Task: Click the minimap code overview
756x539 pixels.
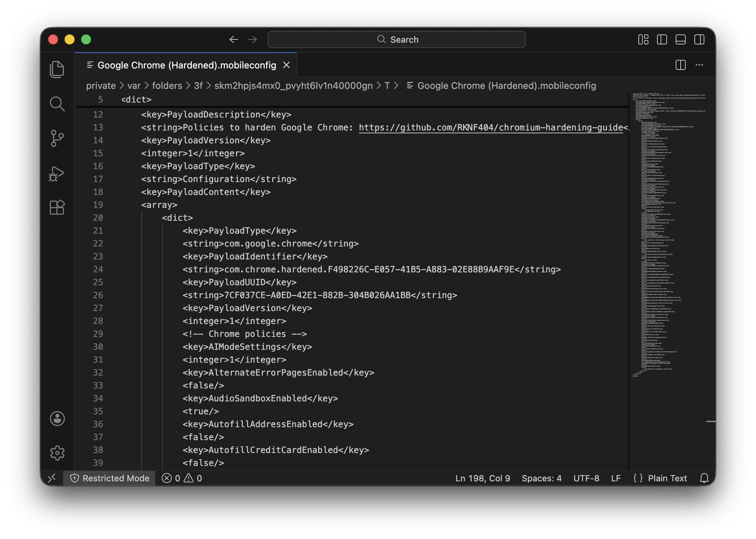Action: (667, 235)
